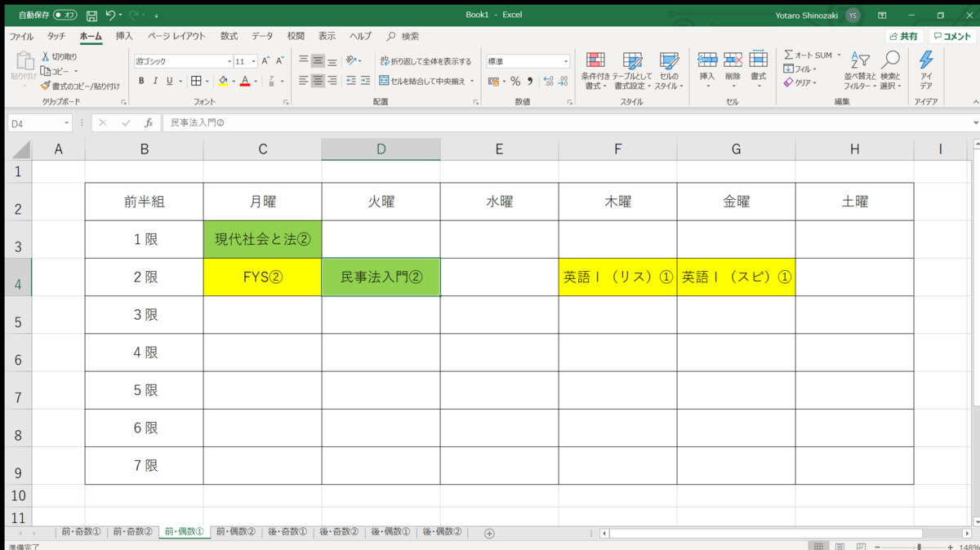The width and height of the screenshot is (980, 550).
Task: Toggle center horizontal alignment
Action: (x=318, y=81)
